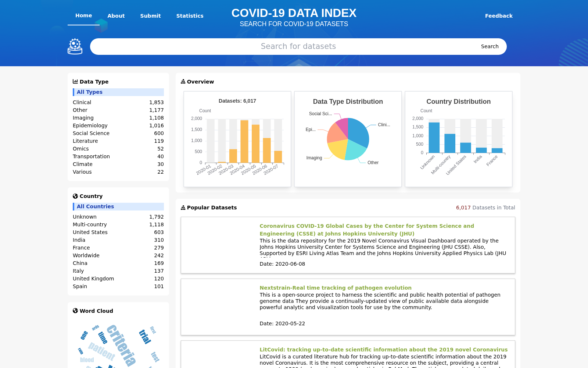Filter by United Kingdom
Image resolution: width=588 pixels, height=368 pixels.
click(x=118, y=279)
